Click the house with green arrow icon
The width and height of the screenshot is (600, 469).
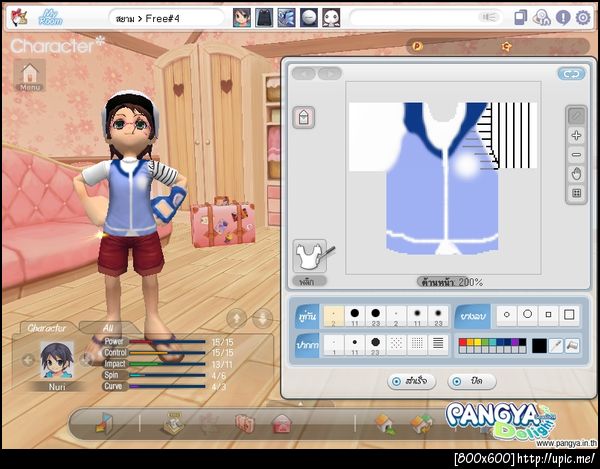tap(385, 424)
